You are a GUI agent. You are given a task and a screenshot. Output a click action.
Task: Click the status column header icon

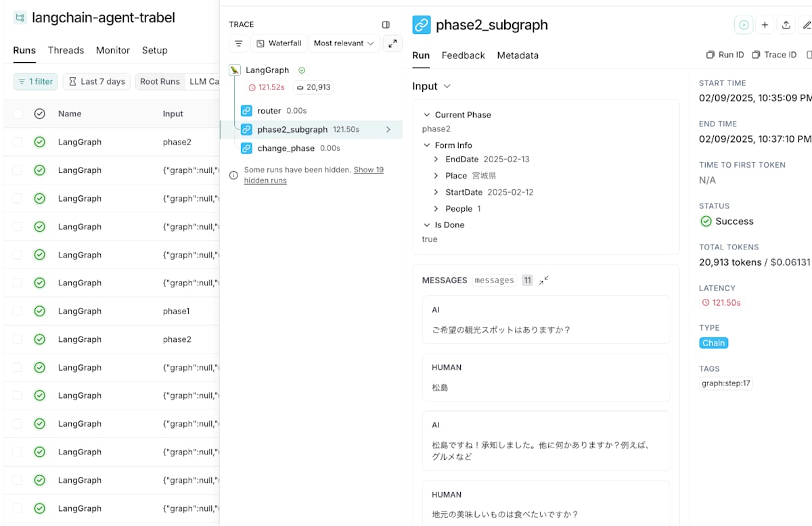[x=39, y=114]
